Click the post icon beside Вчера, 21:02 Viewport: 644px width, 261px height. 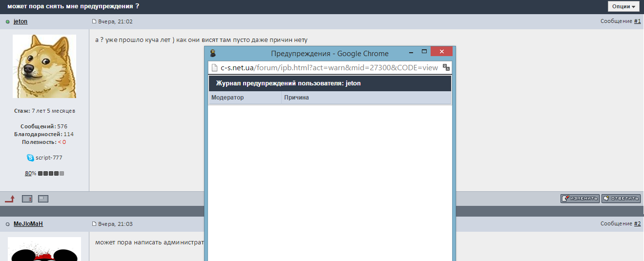[x=95, y=21]
